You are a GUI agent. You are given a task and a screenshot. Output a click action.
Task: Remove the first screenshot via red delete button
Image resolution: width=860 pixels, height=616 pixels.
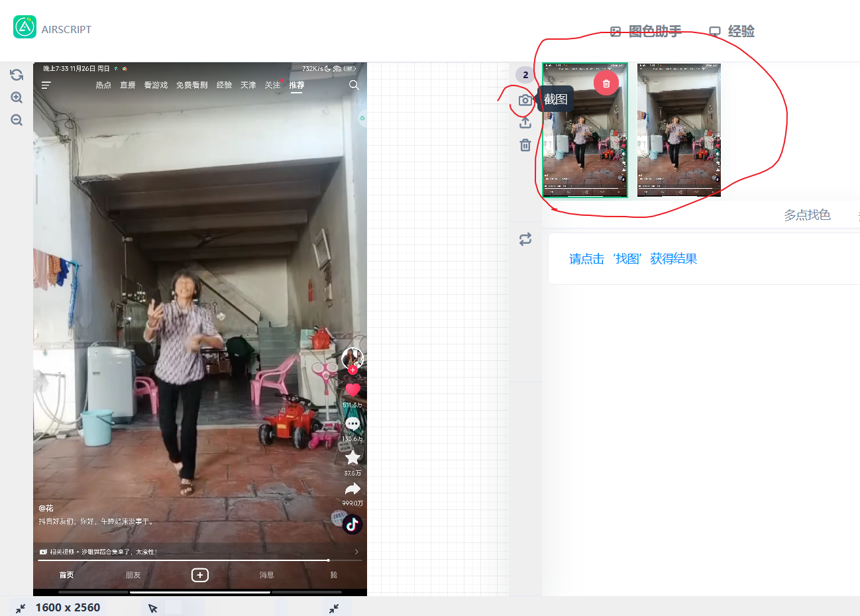pos(606,83)
